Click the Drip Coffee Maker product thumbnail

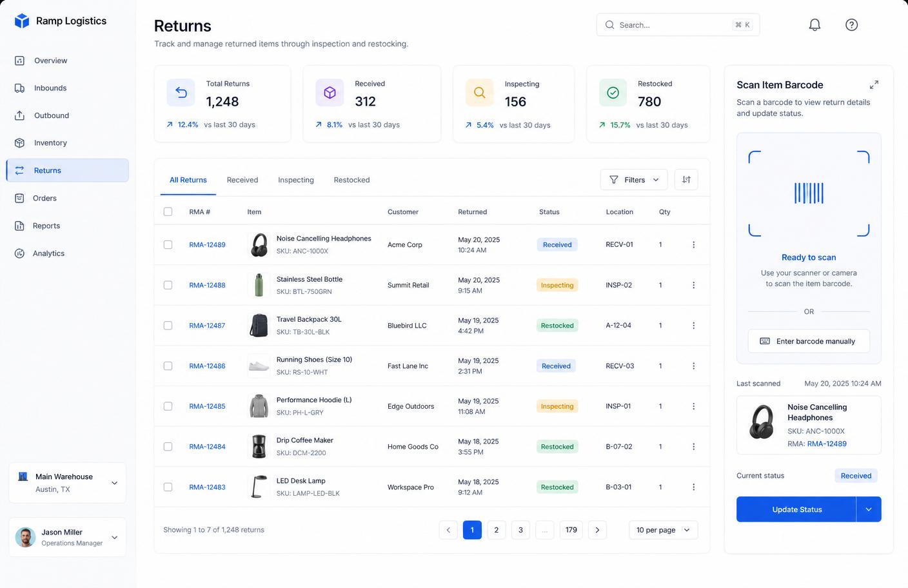coord(259,446)
